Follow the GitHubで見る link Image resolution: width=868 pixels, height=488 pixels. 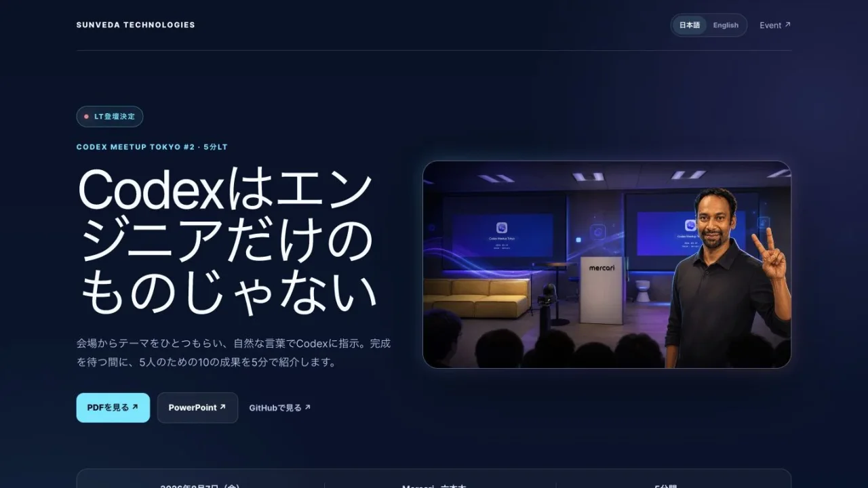280,407
